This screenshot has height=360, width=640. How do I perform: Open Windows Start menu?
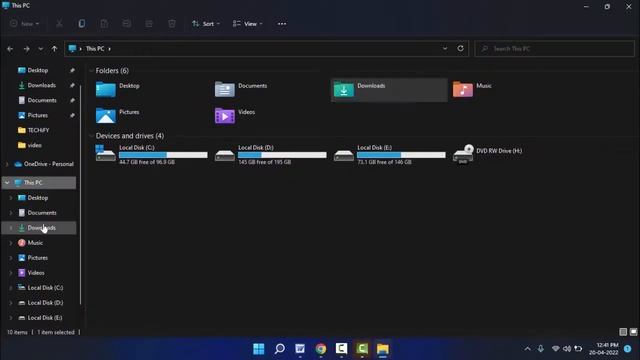click(259, 349)
